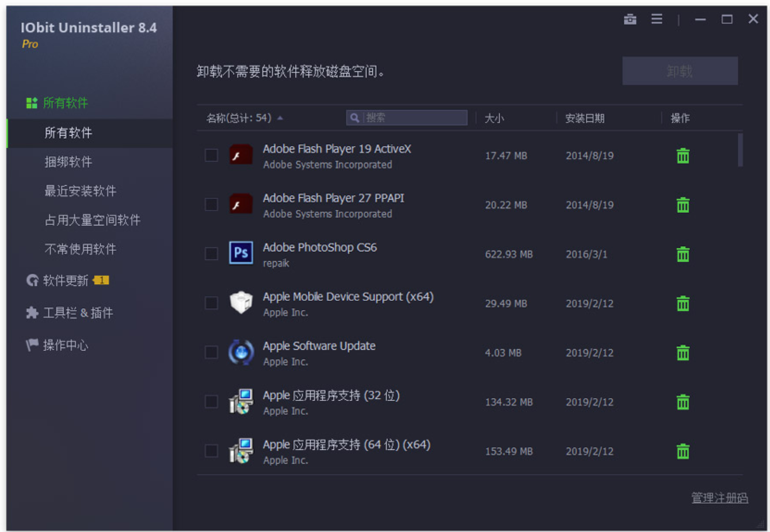Open the toolbox icon in title bar
Viewport: 770px width, 532px height.
click(630, 19)
